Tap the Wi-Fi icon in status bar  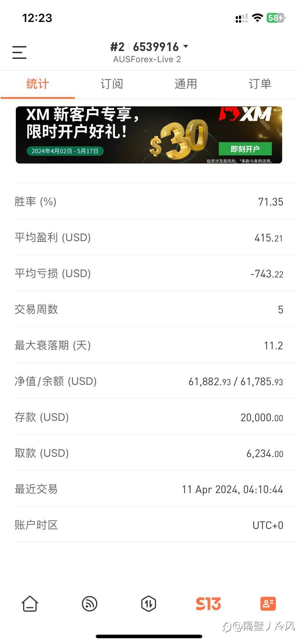coord(257,18)
